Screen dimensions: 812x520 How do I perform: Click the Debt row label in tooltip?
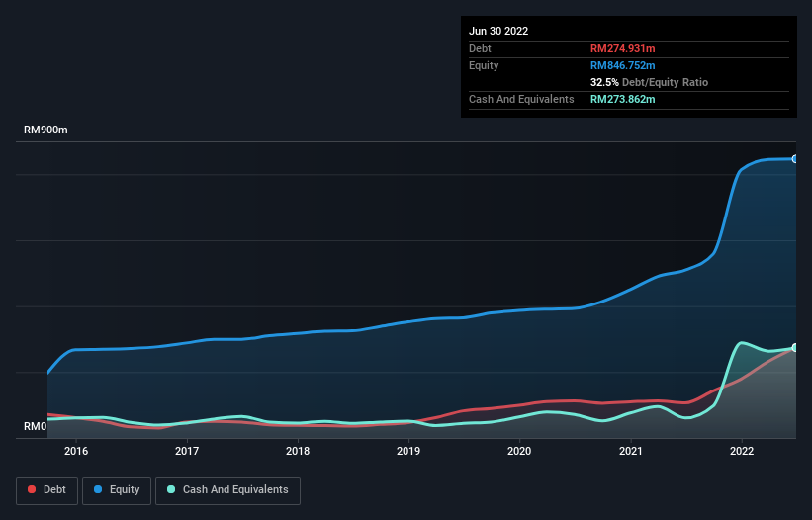(x=480, y=48)
